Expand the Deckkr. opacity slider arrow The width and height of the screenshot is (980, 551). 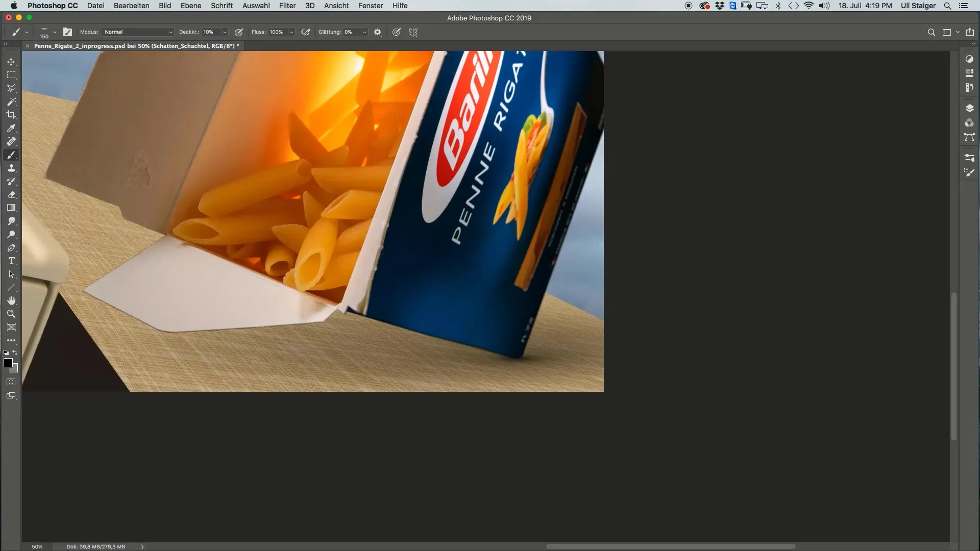[x=225, y=32]
